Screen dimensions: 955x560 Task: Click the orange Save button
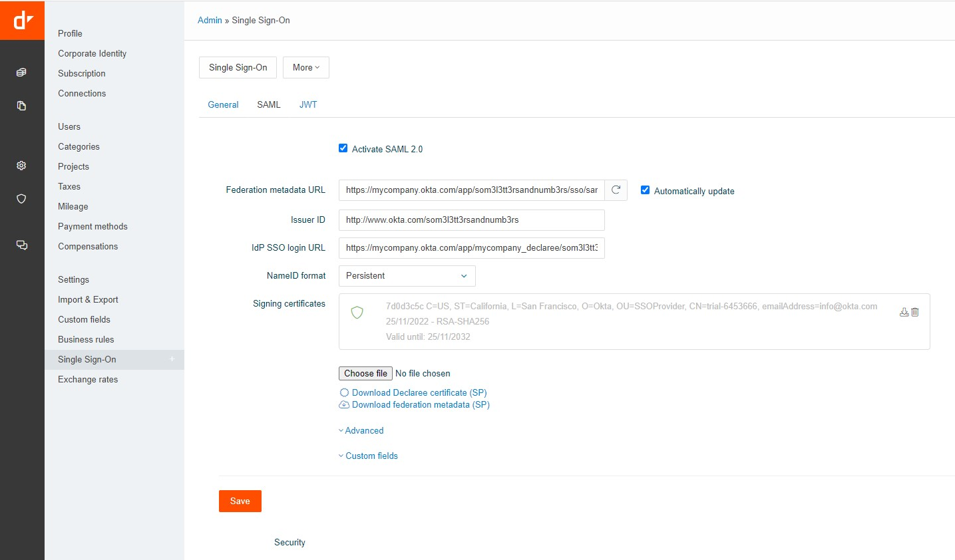pos(240,501)
